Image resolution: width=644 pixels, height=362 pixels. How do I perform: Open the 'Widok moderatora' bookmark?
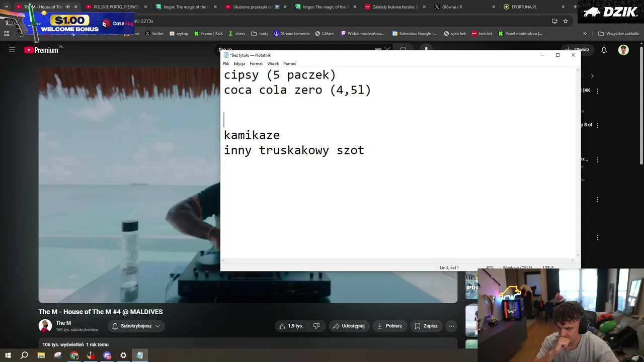[362, 33]
